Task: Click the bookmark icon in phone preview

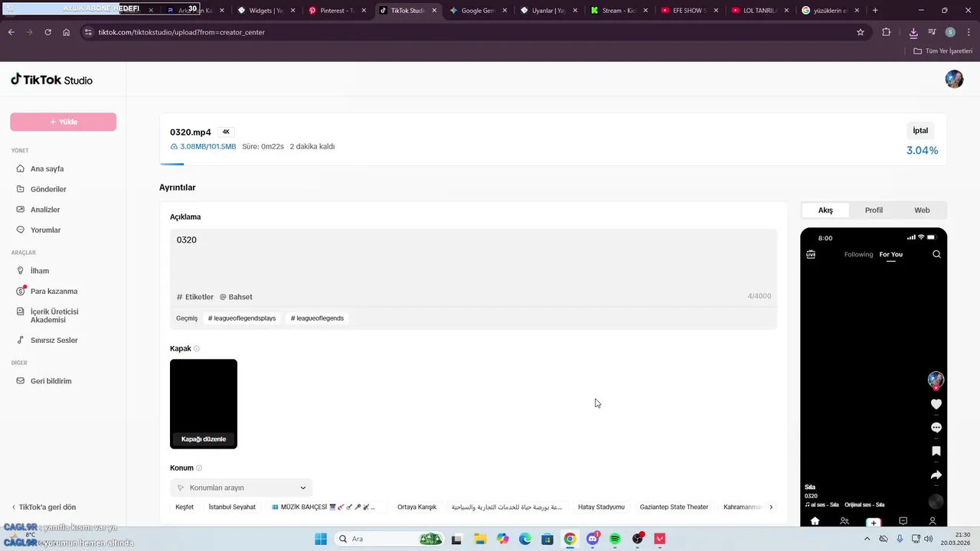Action: (x=936, y=452)
